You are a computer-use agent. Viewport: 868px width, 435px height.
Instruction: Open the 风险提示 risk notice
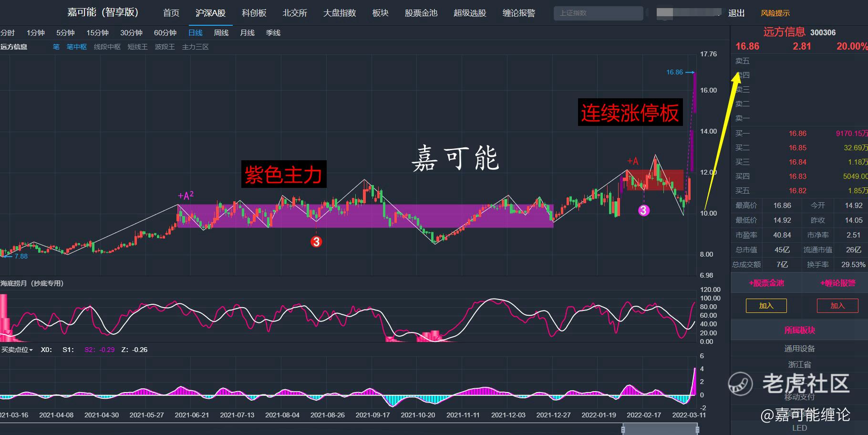(775, 13)
